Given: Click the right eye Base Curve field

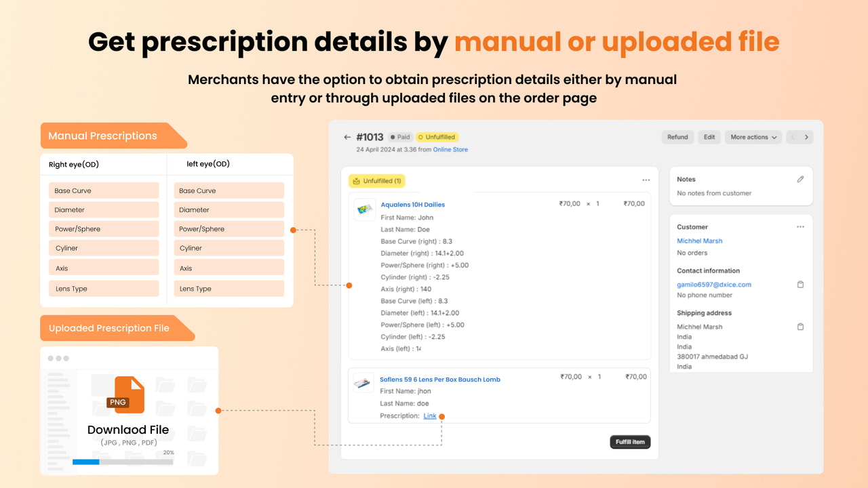Looking at the screenshot, I should [x=103, y=190].
